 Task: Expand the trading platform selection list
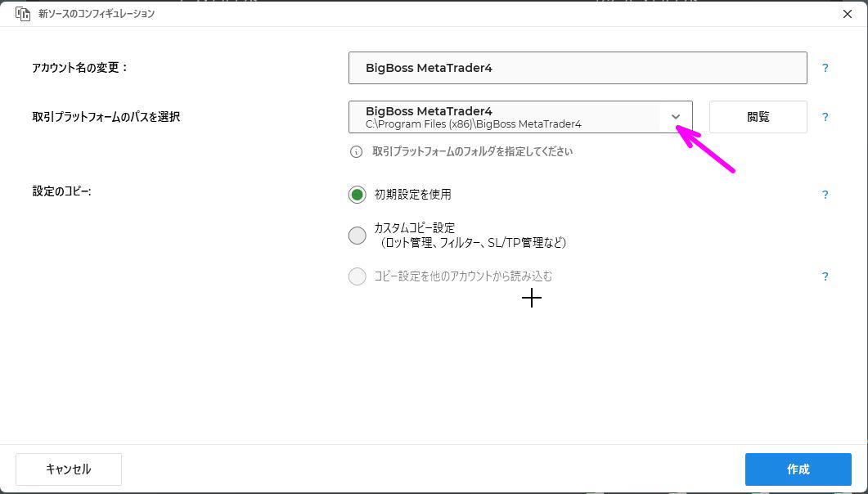click(675, 117)
